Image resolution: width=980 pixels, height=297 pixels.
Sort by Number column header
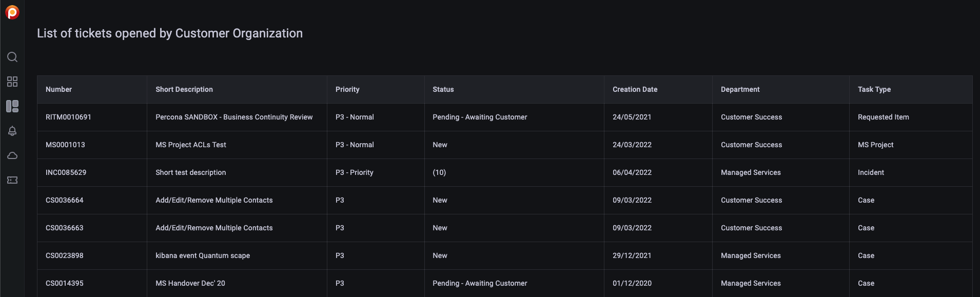click(59, 89)
